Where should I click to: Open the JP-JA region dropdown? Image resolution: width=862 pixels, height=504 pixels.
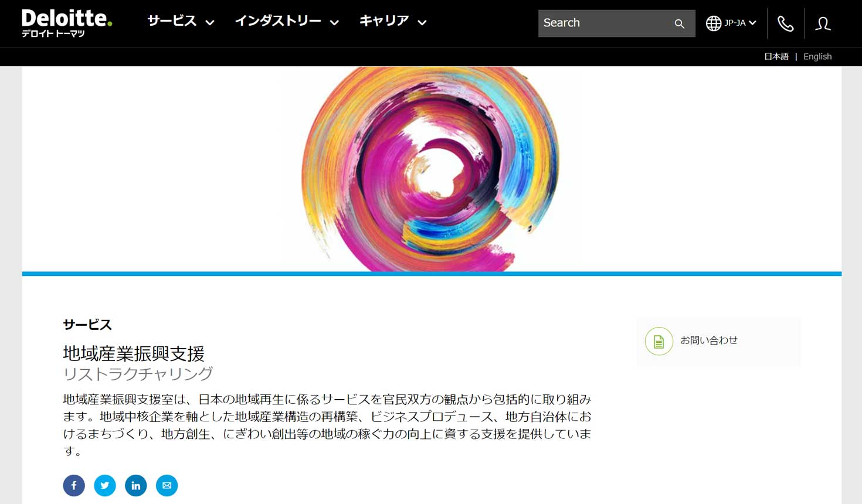click(741, 23)
